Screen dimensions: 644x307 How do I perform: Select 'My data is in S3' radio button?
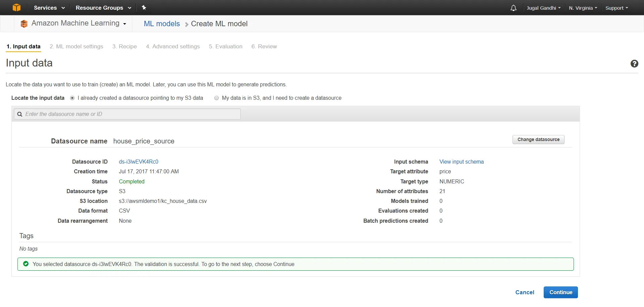216,98
